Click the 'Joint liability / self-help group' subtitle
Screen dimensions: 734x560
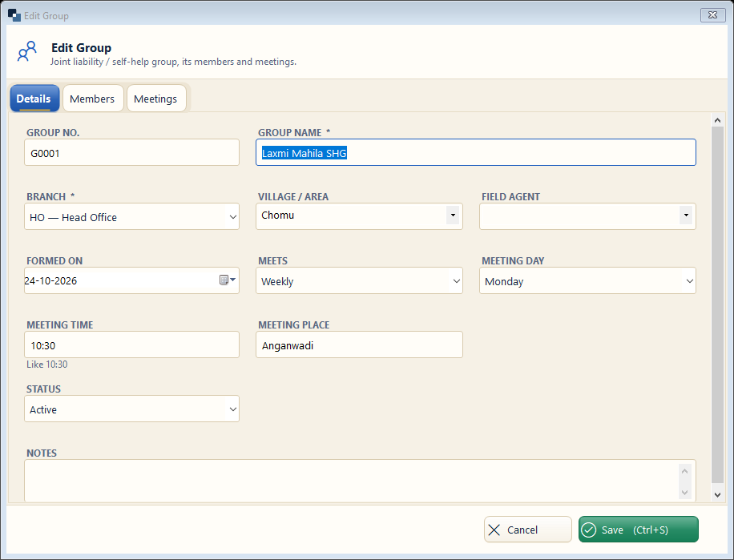point(173,62)
